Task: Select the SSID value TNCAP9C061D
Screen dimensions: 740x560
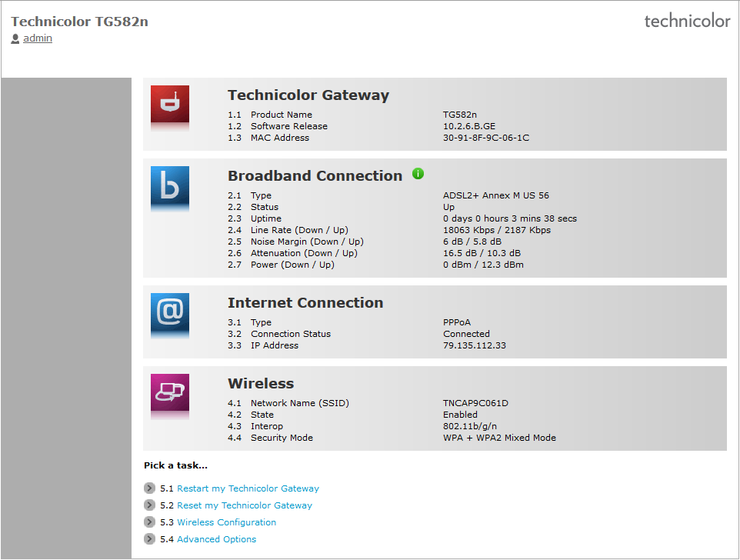Action: (x=475, y=402)
